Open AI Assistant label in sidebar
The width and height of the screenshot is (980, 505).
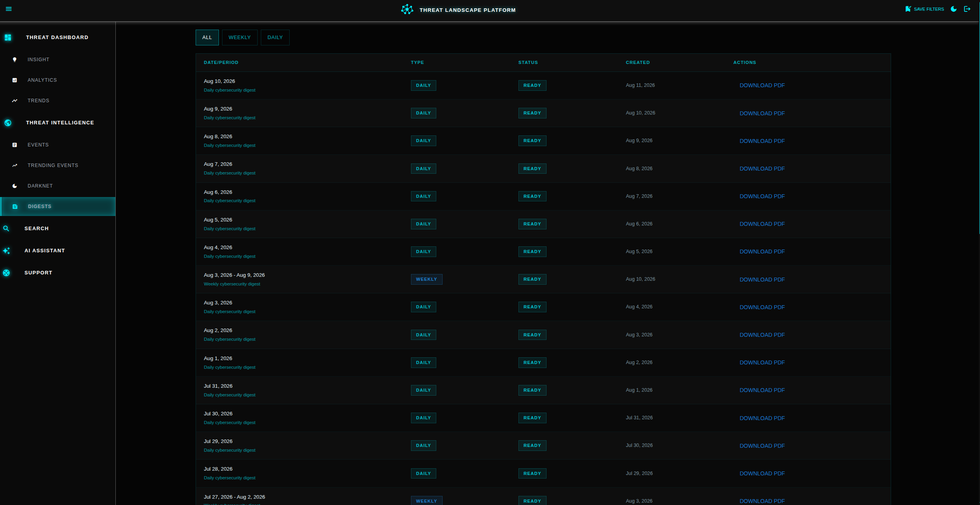(45, 251)
